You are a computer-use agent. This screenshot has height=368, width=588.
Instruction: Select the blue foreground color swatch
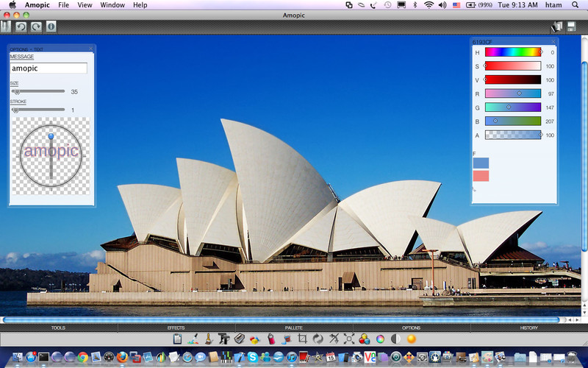tap(481, 163)
